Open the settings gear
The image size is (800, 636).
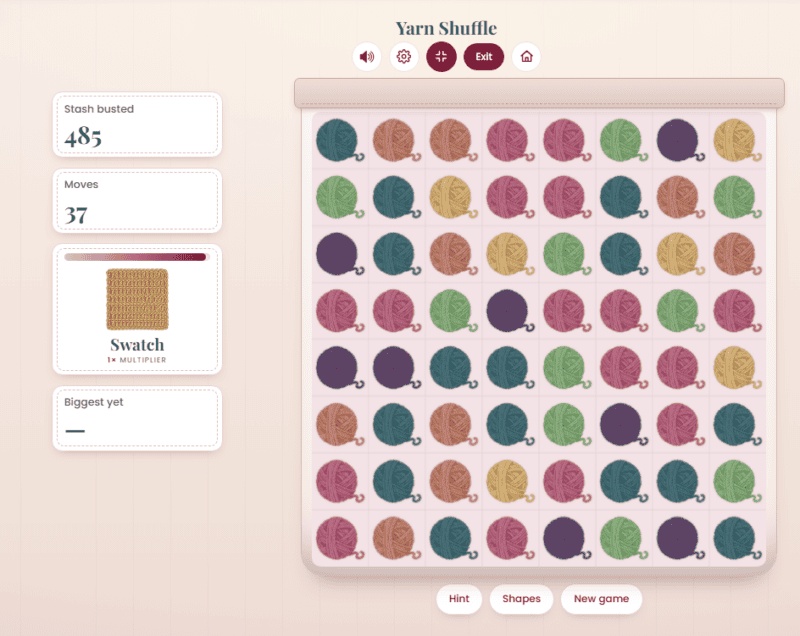click(x=404, y=57)
